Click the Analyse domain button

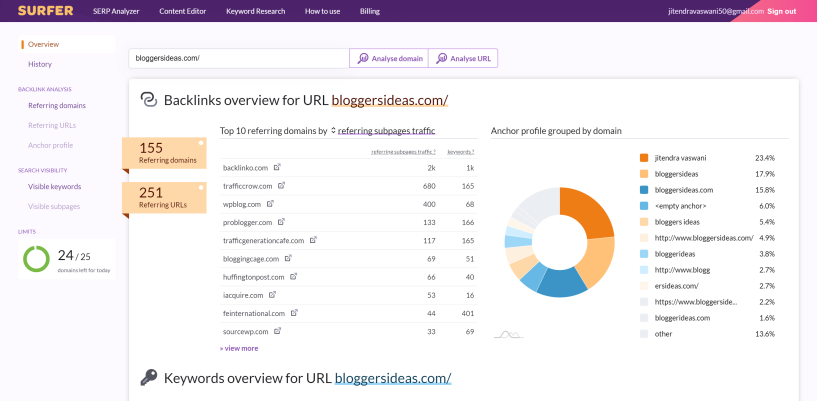click(389, 58)
